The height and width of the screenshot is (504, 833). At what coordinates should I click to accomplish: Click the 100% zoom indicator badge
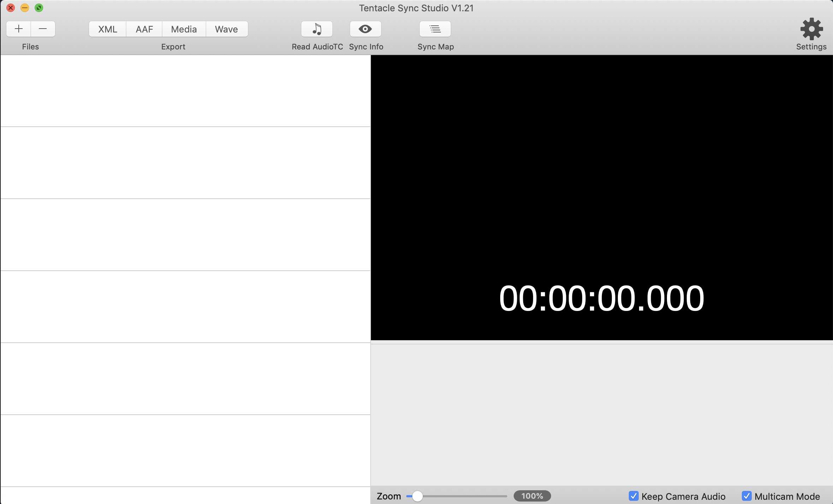pos(532,496)
